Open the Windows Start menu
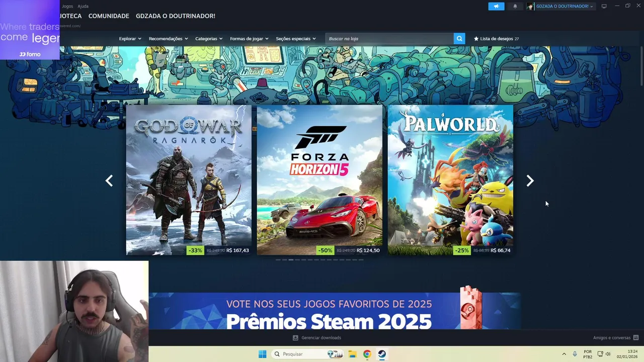Screen dimensions: 644x362 point(262,354)
